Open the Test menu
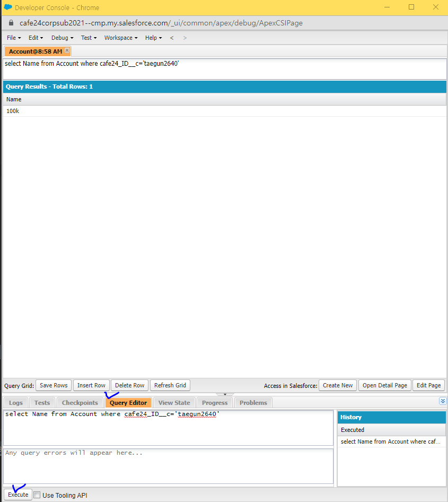The width and height of the screenshot is (448, 502). click(89, 38)
